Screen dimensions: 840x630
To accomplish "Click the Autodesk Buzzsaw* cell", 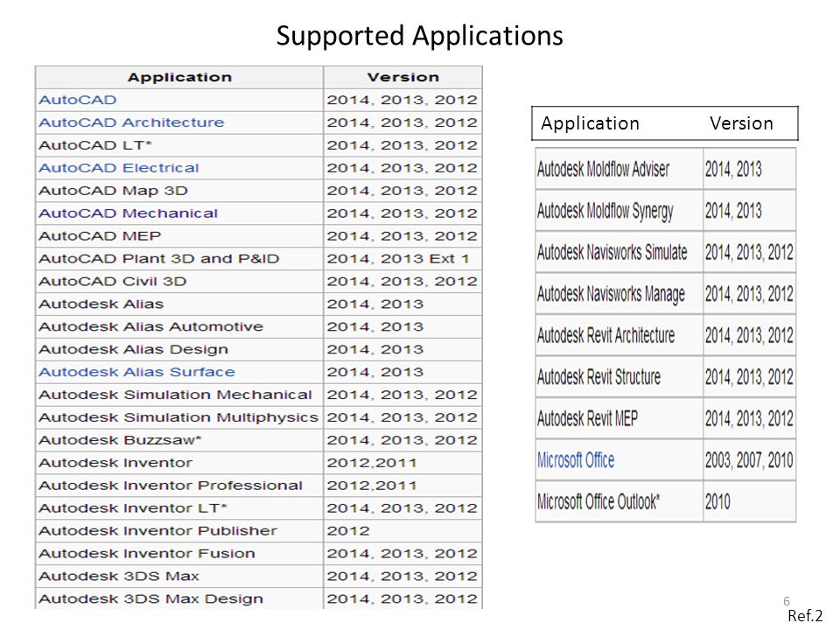I will click(179, 440).
